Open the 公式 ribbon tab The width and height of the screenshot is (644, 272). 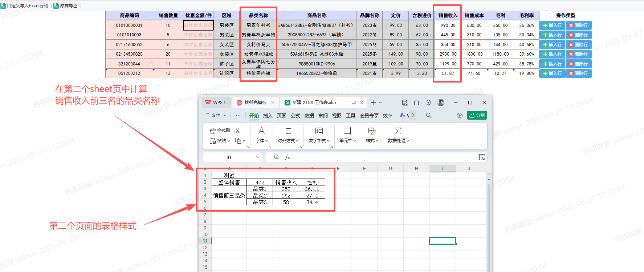[295, 116]
